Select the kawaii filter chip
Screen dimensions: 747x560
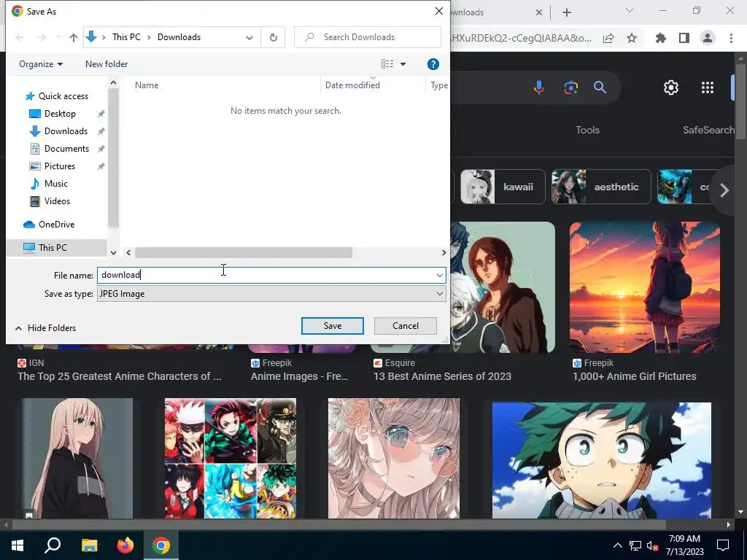tap(503, 187)
